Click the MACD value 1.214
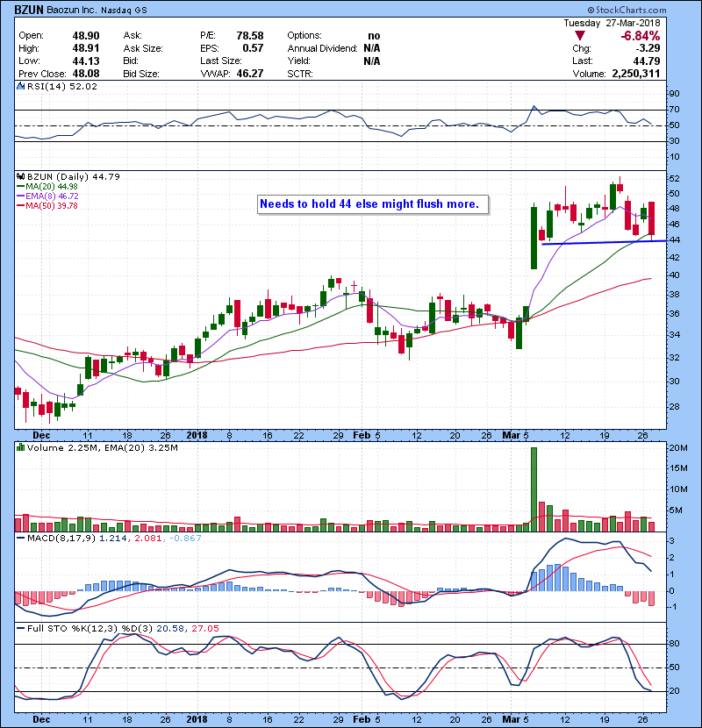Viewport: 702px width, 728px height. click(x=112, y=539)
